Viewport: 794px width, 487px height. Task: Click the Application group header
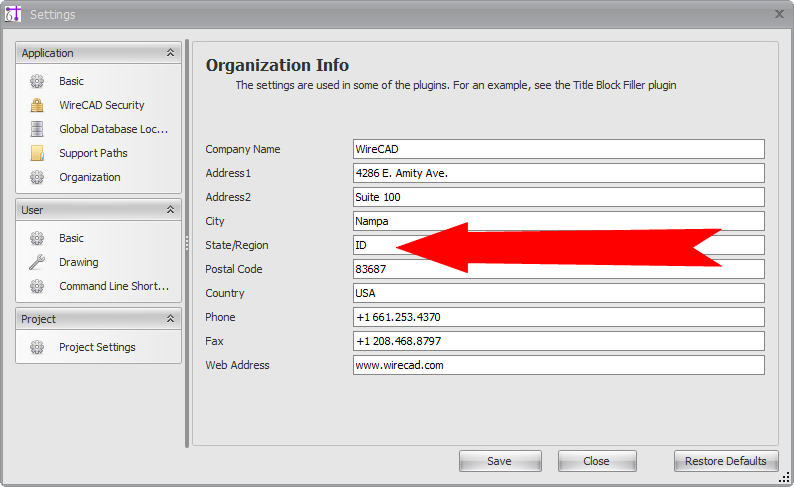point(98,53)
